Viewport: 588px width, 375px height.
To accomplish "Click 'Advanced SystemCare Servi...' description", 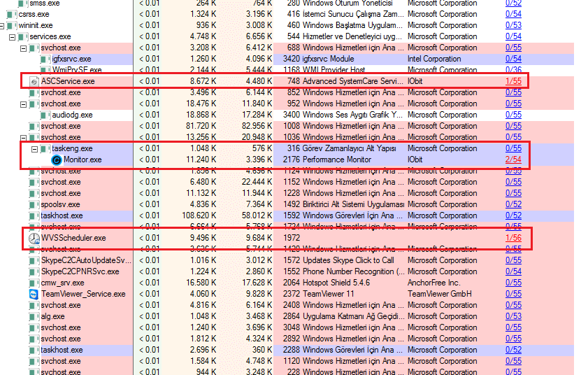I will 352,81.
